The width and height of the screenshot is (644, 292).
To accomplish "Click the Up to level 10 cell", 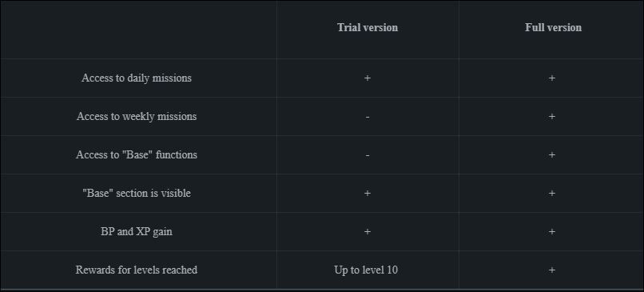I will click(366, 270).
